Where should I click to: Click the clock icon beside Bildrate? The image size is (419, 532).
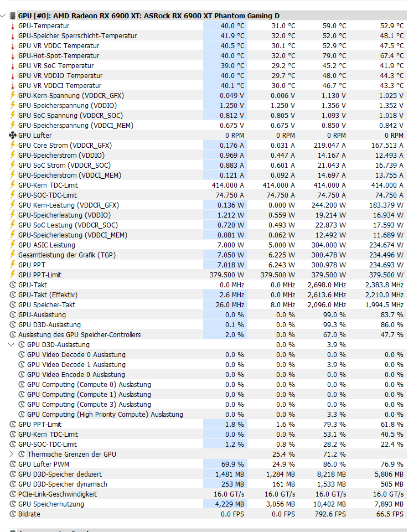pyautogui.click(x=13, y=514)
